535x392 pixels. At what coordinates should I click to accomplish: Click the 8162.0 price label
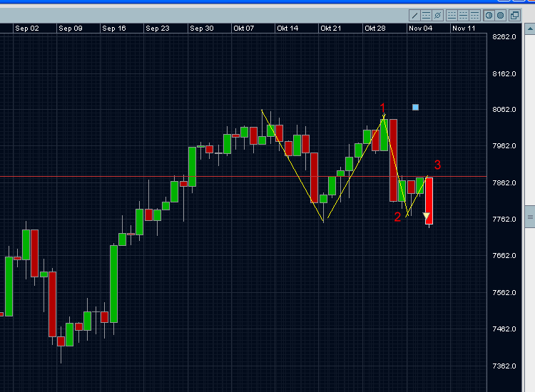(504, 73)
